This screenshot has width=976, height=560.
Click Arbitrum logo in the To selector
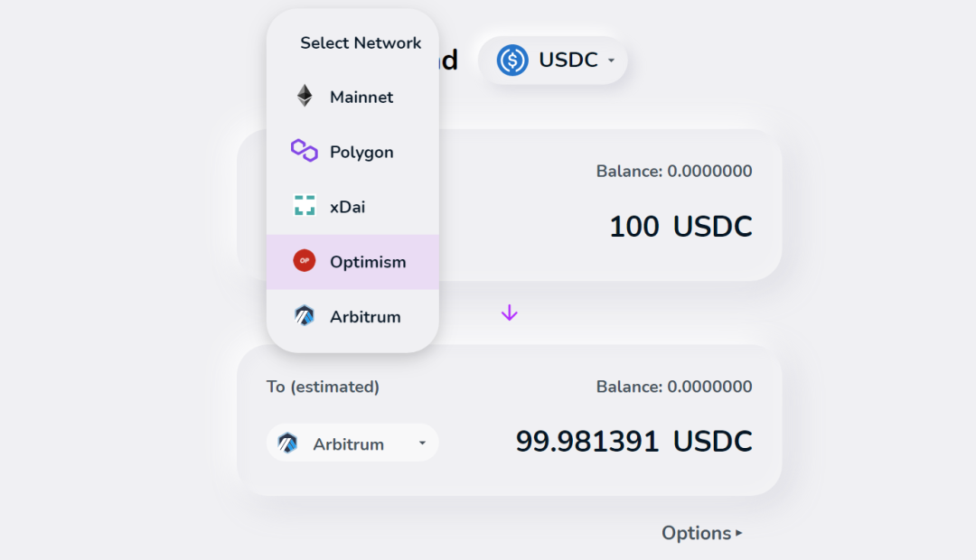tap(287, 443)
